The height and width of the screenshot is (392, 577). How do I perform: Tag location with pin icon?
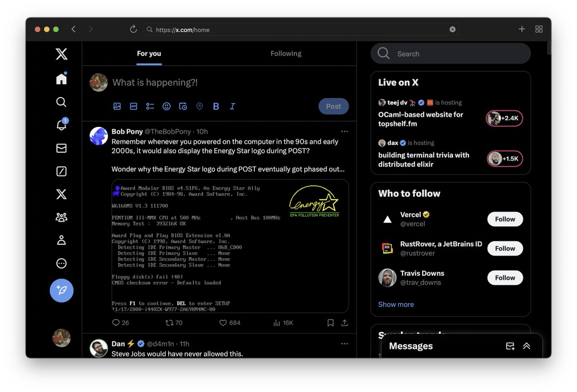tap(200, 106)
